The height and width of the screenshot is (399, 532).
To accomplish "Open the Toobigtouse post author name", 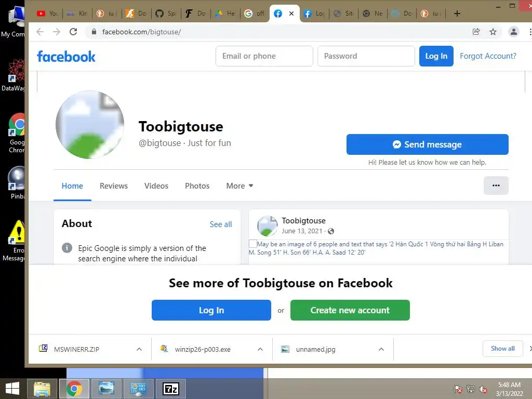I will (x=303, y=220).
